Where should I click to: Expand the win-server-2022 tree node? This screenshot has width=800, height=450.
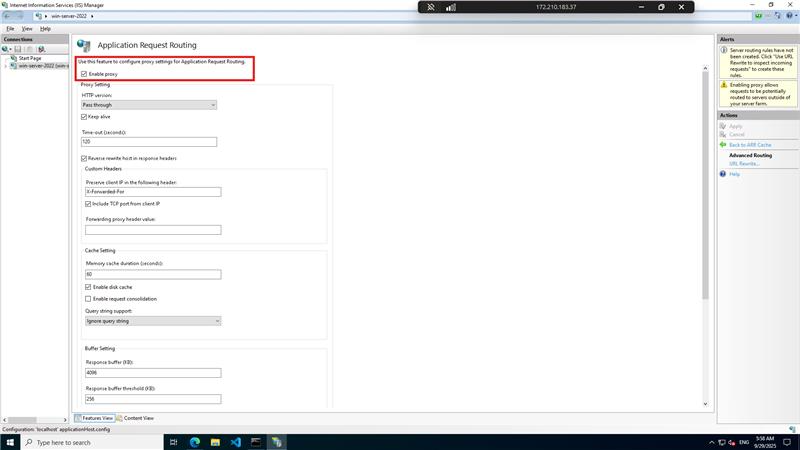(x=6, y=66)
